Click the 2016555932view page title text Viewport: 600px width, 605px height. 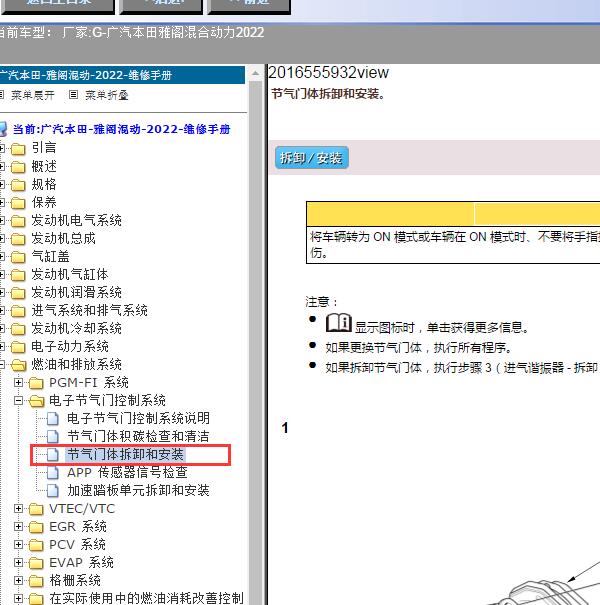pyautogui.click(x=329, y=73)
